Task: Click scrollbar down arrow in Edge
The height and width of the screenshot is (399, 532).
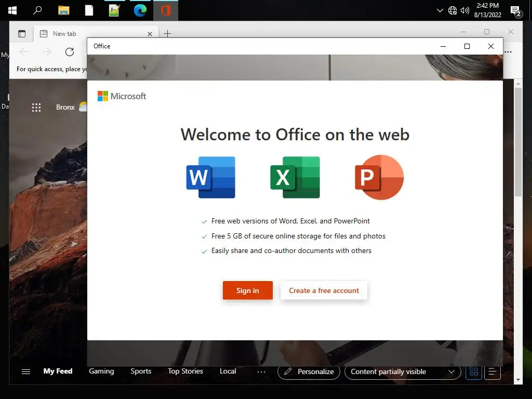Action: 518,380
